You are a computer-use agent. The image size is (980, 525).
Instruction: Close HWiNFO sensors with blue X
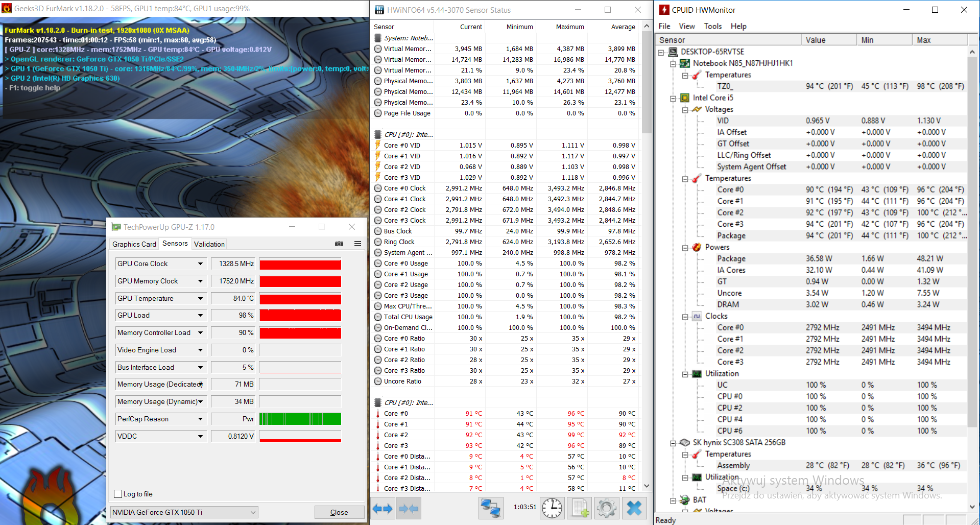[634, 508]
